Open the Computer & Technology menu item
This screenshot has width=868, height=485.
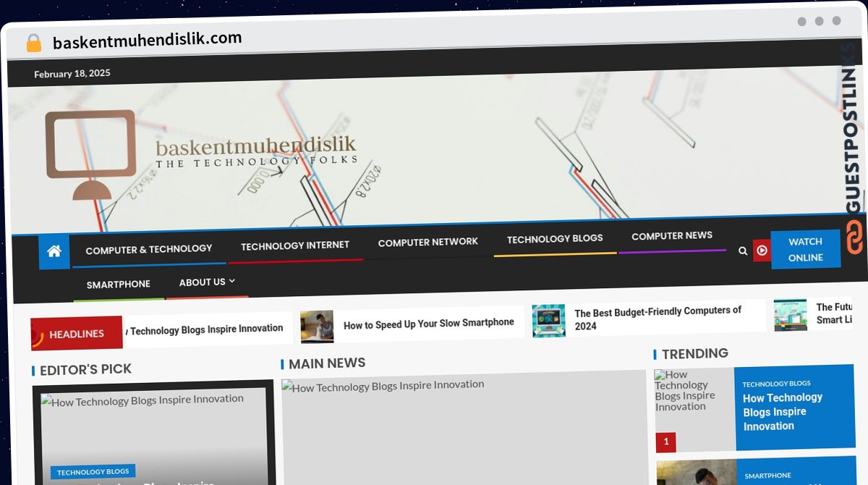149,249
